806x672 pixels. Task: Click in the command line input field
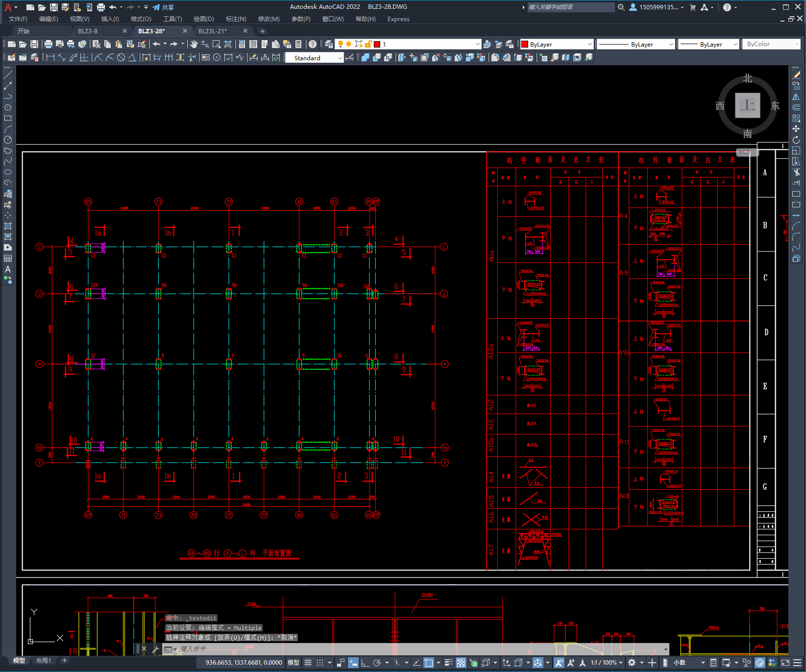(421, 649)
